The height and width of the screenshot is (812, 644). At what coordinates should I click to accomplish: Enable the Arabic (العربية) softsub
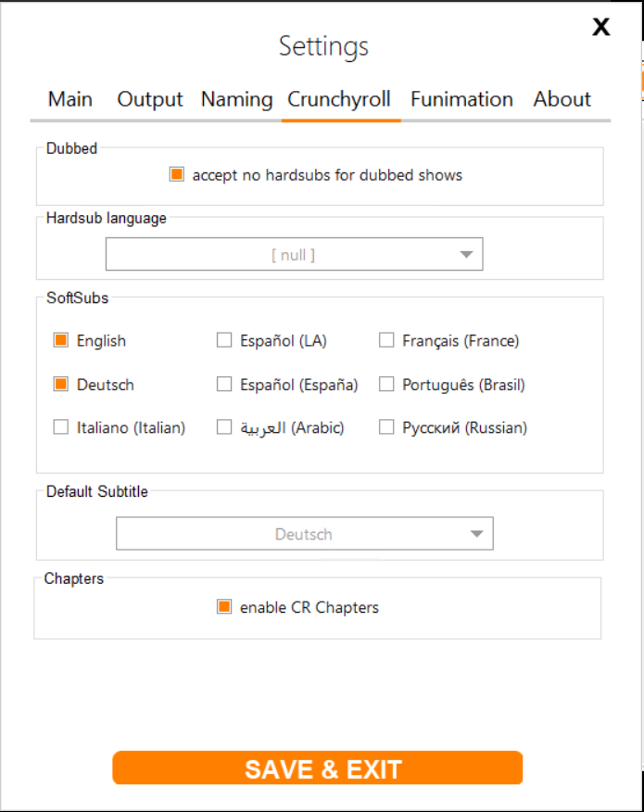pos(223,427)
